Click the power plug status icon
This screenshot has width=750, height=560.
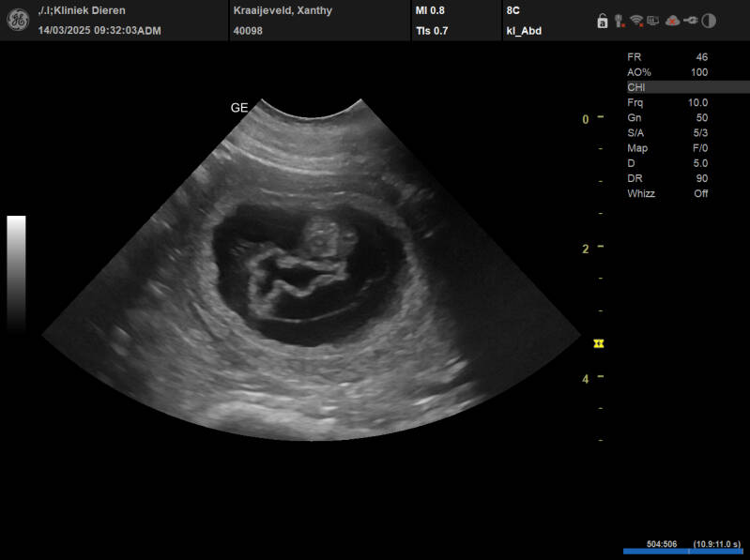(691, 21)
